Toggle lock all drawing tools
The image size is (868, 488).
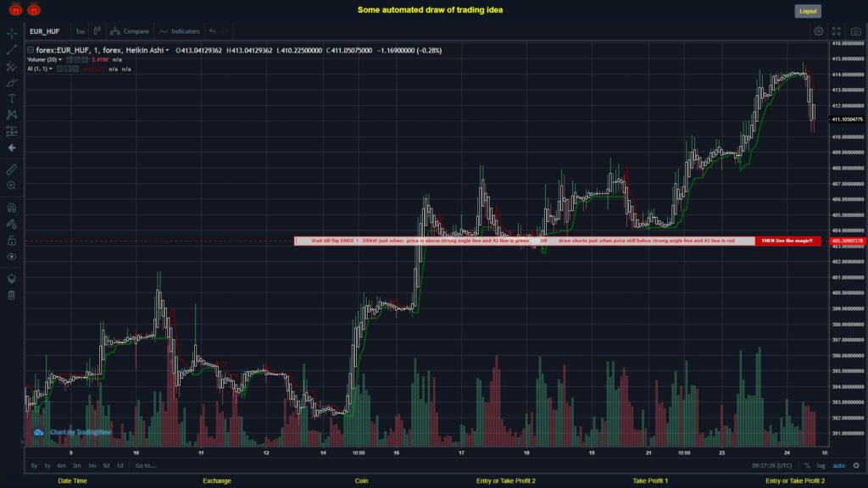[x=12, y=240]
